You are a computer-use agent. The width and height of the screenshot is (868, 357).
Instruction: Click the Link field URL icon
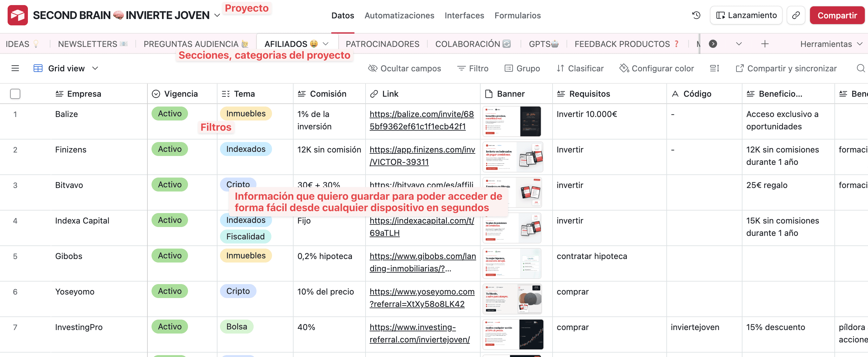coord(374,94)
